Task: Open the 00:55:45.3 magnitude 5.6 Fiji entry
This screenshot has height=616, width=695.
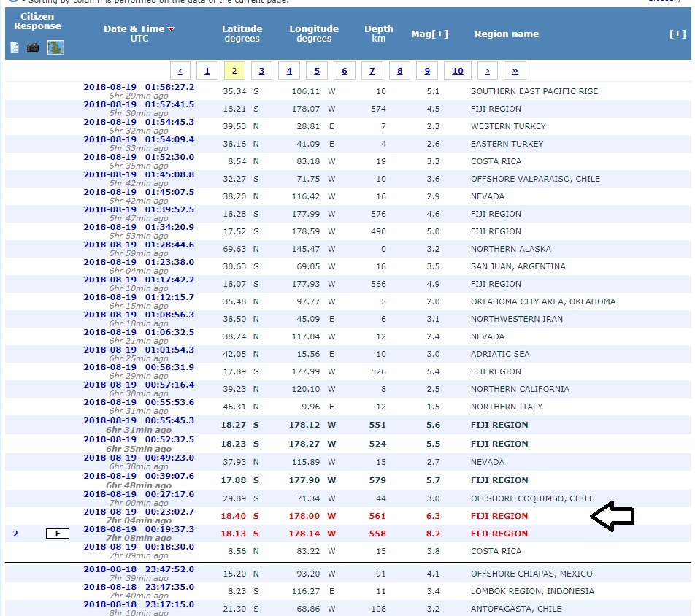Action: coord(139,420)
